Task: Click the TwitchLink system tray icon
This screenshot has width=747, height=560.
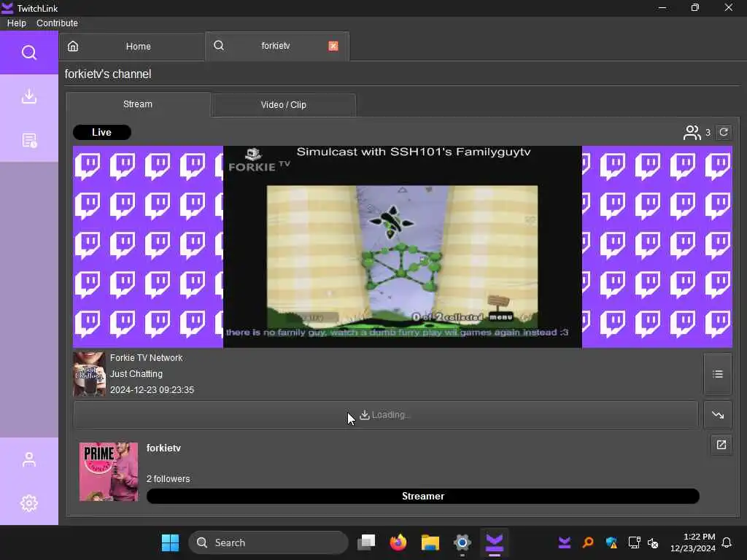Action: (565, 542)
